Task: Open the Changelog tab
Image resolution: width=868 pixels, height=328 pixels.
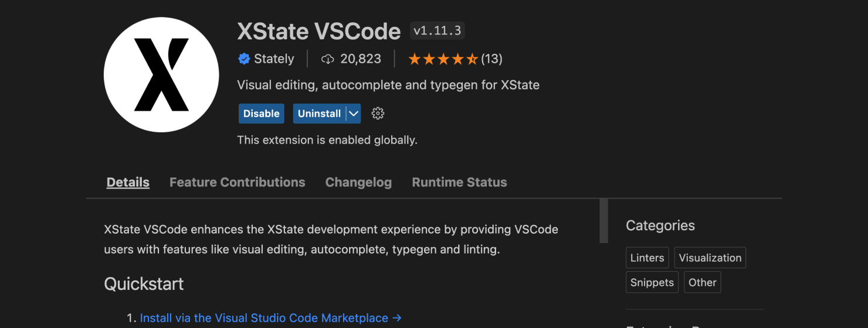Action: click(x=358, y=182)
